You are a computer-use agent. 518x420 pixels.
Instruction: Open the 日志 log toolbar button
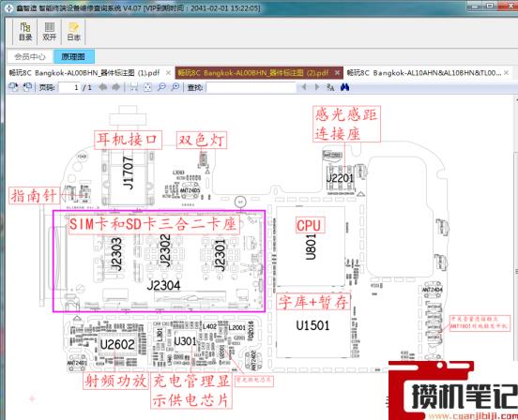[x=73, y=32]
